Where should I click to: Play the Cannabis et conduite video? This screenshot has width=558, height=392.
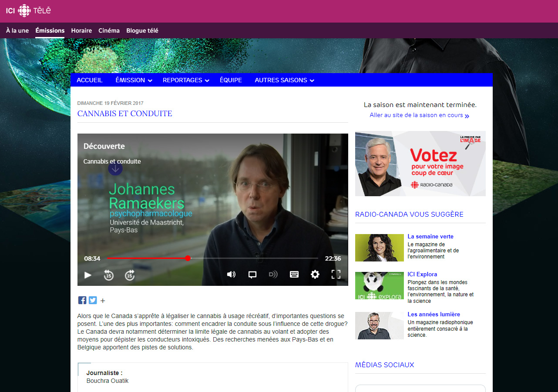pos(88,275)
